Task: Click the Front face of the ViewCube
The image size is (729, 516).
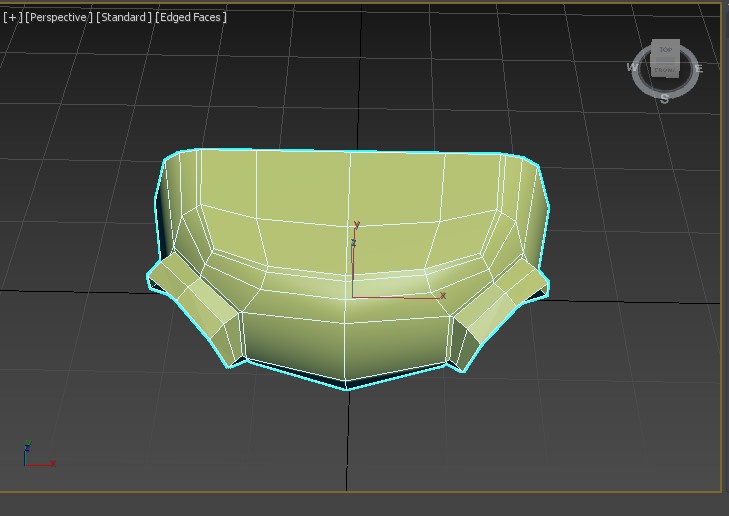Action: pyautogui.click(x=665, y=69)
